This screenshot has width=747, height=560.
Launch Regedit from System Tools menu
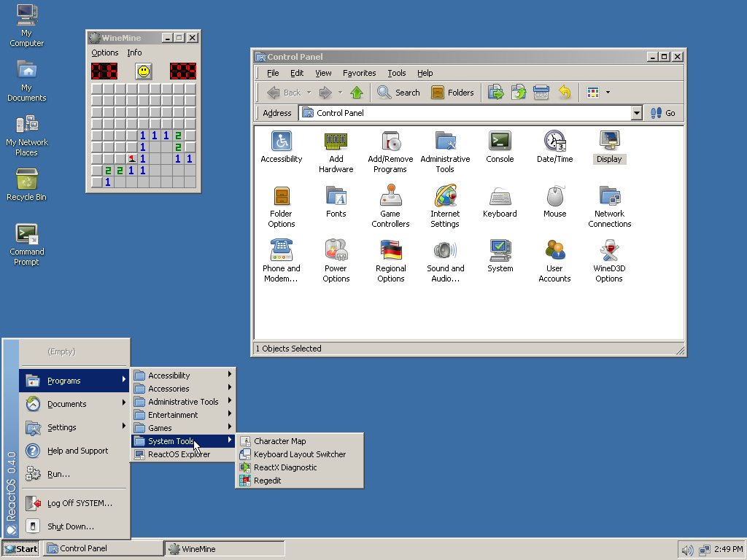(267, 481)
